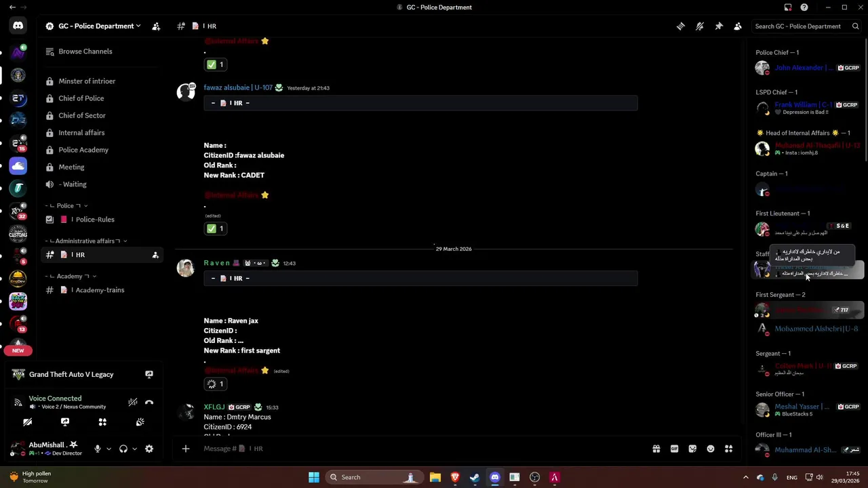Share your screen from voice panel
Viewport: 868px width, 488px height.
point(65,422)
